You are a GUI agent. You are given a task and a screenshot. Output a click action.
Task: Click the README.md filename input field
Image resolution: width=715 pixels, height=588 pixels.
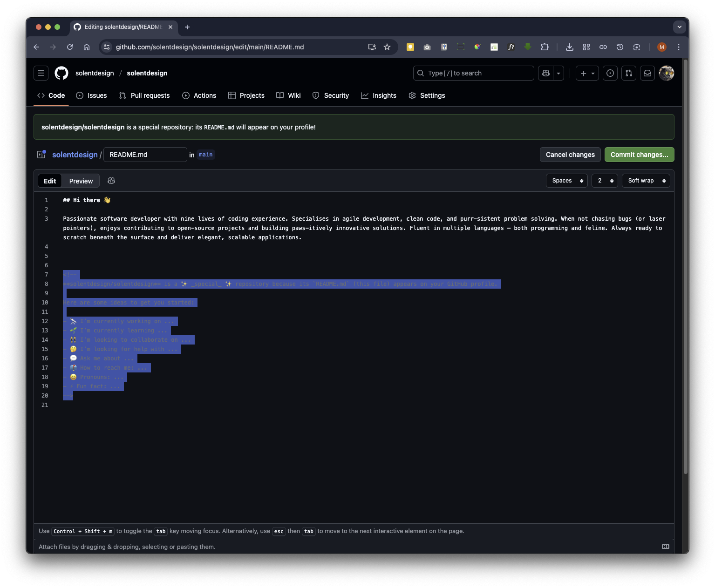[145, 155]
